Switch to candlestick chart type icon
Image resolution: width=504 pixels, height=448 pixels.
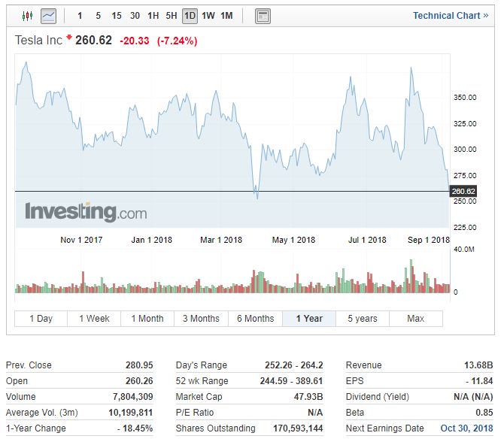click(27, 16)
